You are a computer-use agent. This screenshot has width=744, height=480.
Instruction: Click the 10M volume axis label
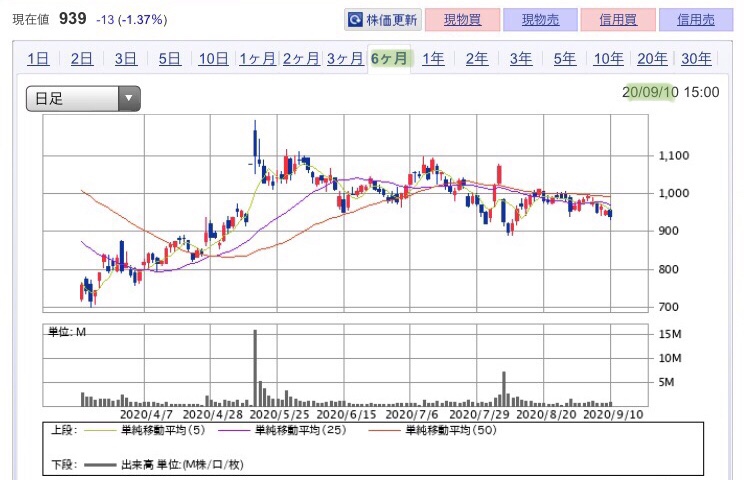pyautogui.click(x=670, y=358)
